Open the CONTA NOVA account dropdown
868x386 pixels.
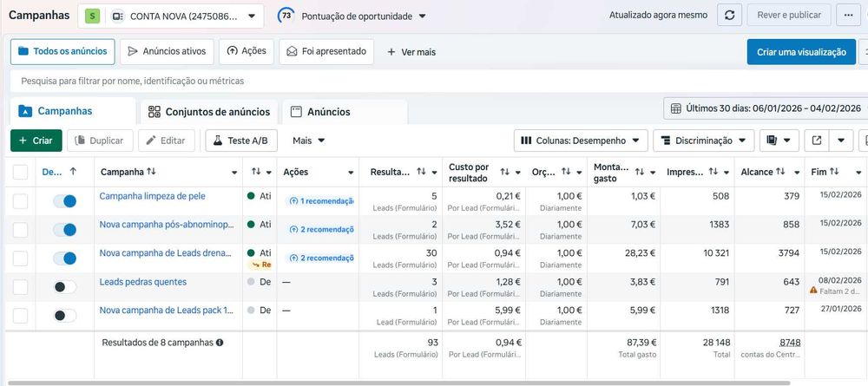(x=170, y=16)
